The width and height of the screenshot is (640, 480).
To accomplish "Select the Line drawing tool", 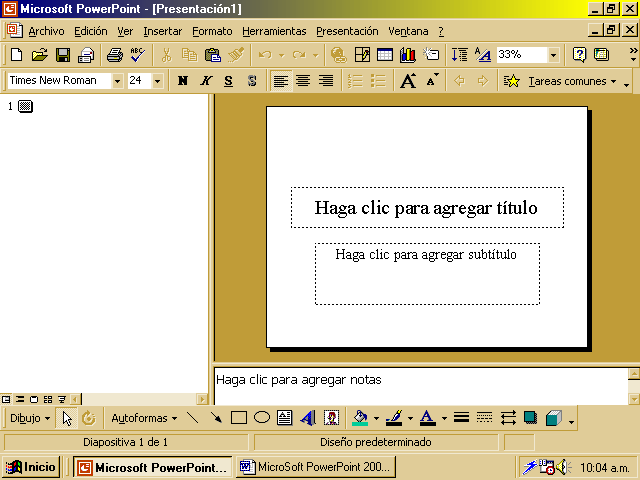I will [x=192, y=418].
